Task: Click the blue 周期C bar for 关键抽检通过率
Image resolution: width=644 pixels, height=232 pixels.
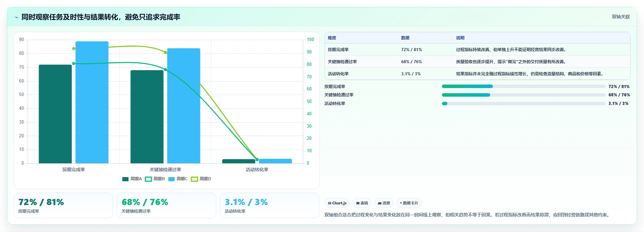Action: pos(184,106)
